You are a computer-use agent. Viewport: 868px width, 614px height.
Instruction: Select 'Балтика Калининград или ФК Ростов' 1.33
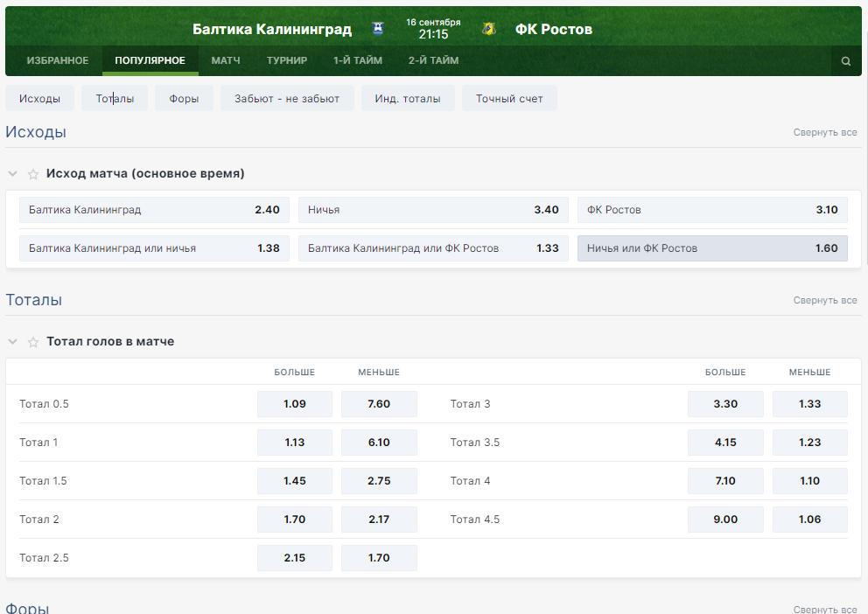433,248
